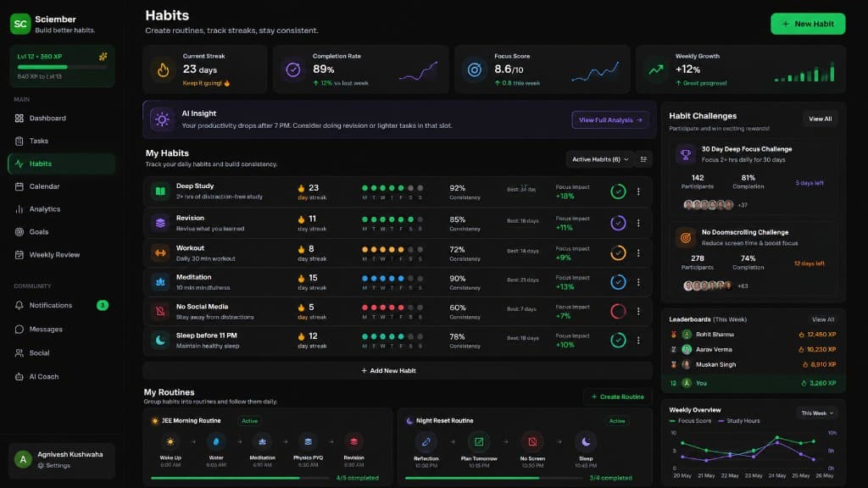Select the Habits sidebar item
This screenshot has width=868, height=488.
[61, 164]
